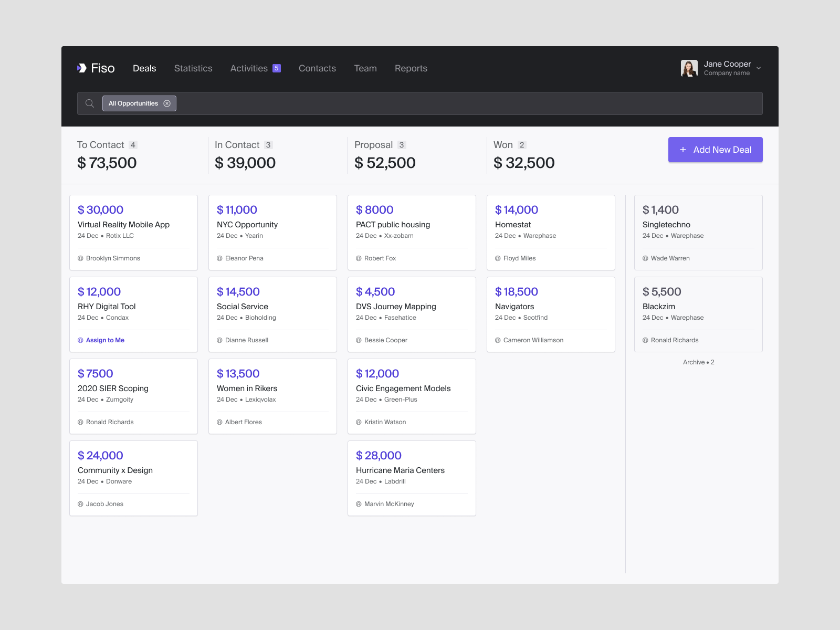
Task: Open the Reports section
Action: (x=411, y=68)
